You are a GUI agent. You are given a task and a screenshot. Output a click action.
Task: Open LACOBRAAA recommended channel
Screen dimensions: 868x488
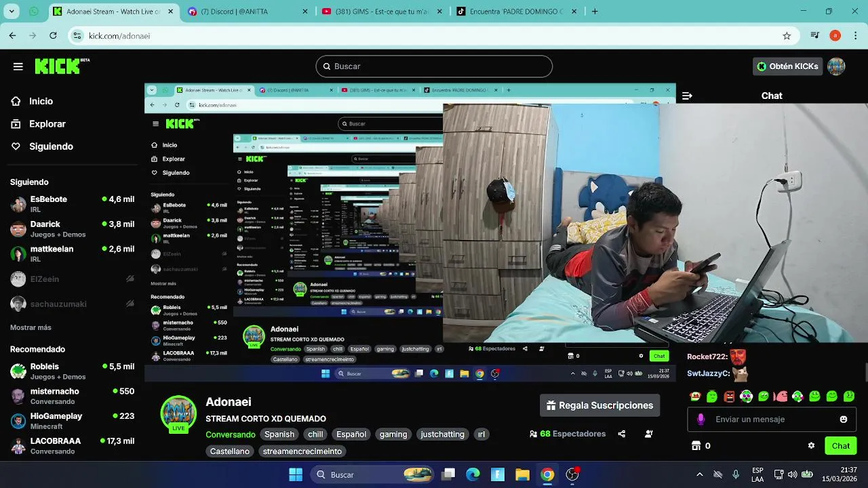point(72,445)
